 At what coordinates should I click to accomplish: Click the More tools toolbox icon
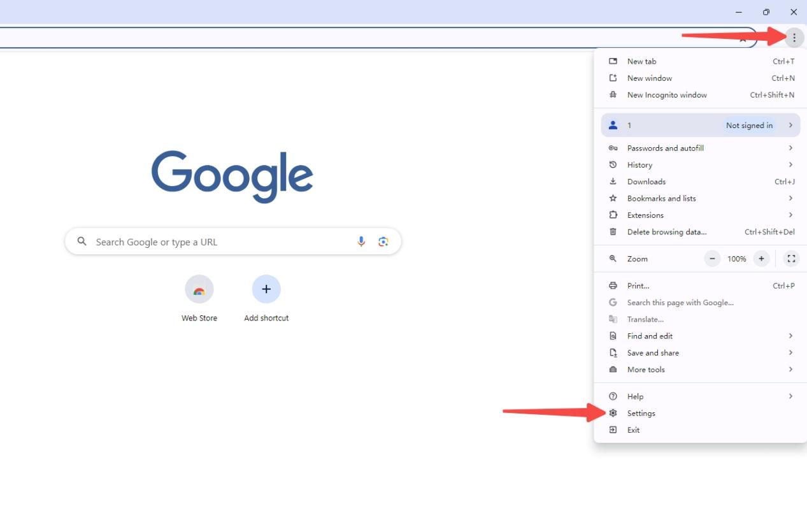point(613,370)
